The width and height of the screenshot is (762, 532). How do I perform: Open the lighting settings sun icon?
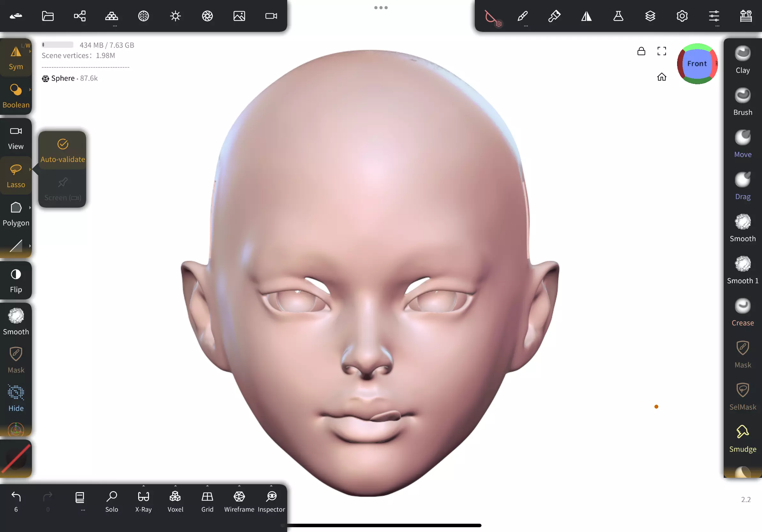[x=175, y=16]
